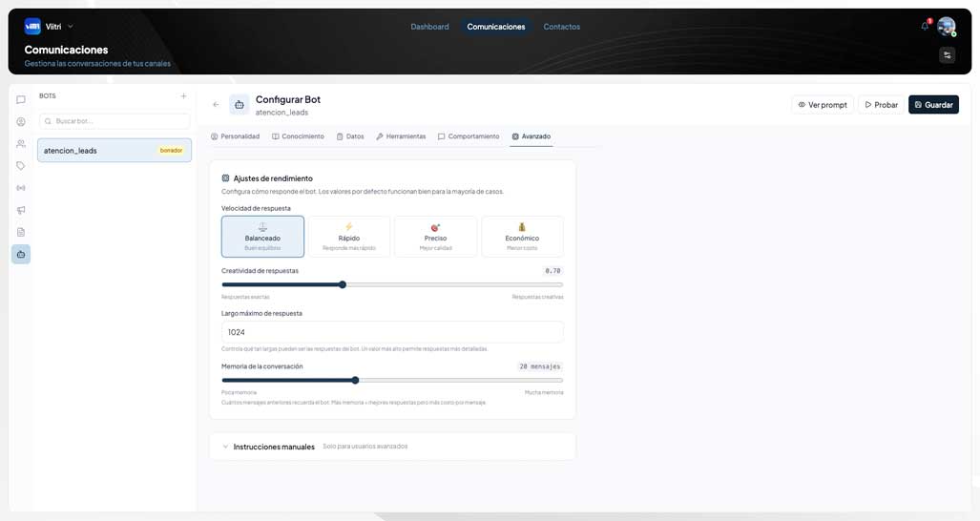Switch to the Comportamiento tab
This screenshot has height=521, width=980.
469,136
